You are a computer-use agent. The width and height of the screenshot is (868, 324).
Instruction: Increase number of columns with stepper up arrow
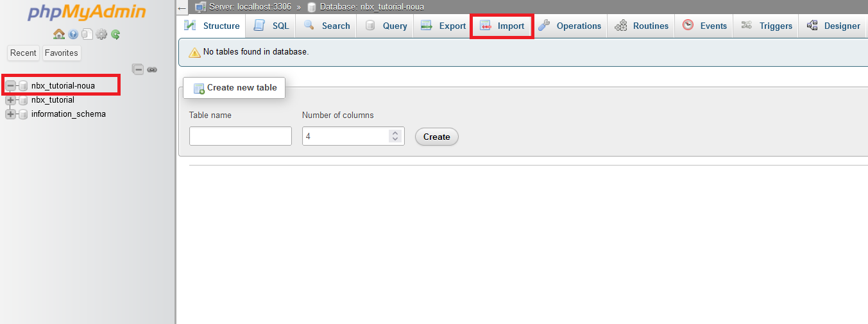point(395,133)
